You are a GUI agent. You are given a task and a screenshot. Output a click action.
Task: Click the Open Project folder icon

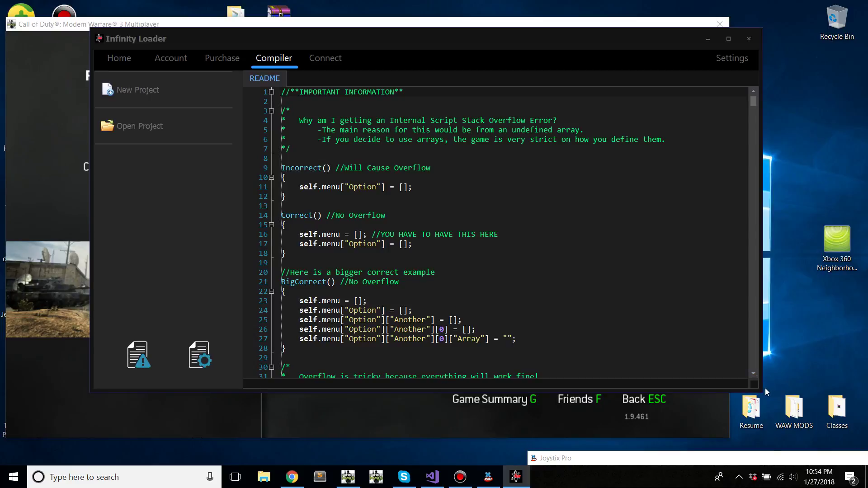[107, 126]
